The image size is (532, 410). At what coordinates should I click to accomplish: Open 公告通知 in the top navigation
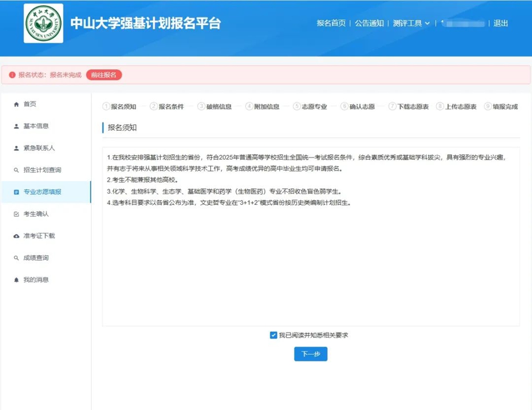coord(369,23)
